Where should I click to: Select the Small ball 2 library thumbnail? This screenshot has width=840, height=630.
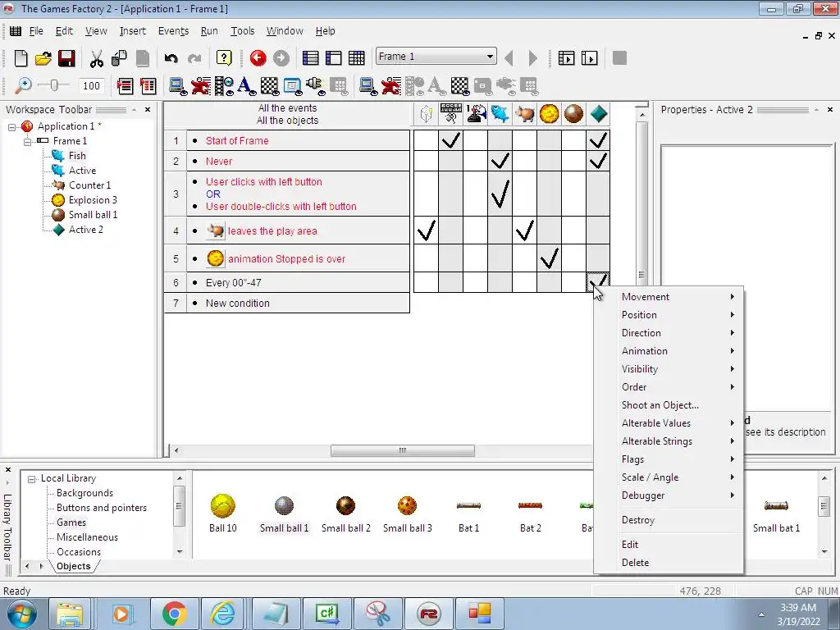point(345,514)
